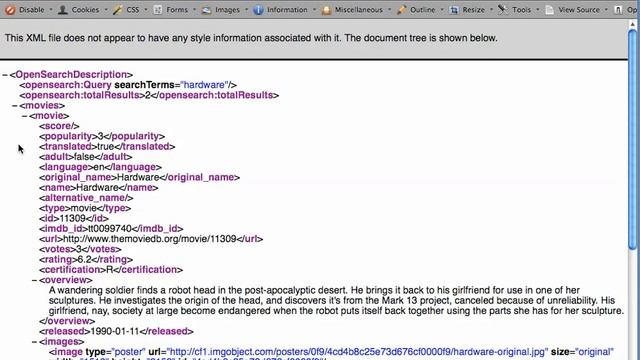Screen dimensions: 640x360
Task: Click the Images toolbar icon
Action: point(207,9)
